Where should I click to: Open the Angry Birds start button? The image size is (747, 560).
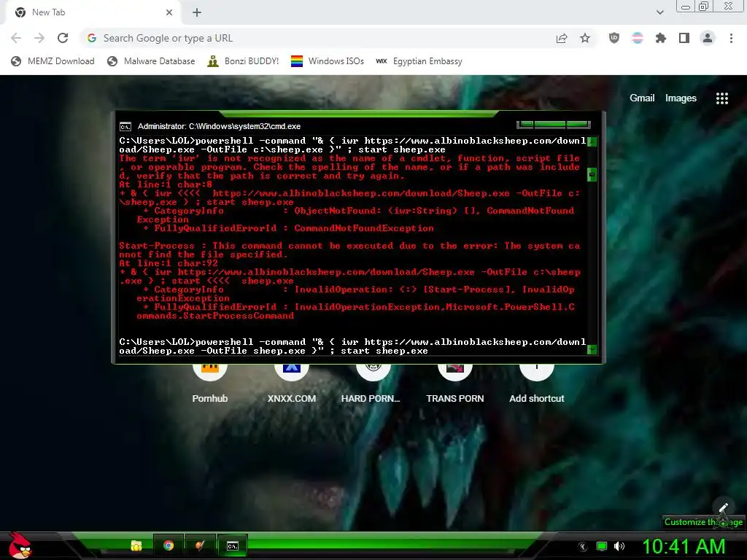(20, 545)
